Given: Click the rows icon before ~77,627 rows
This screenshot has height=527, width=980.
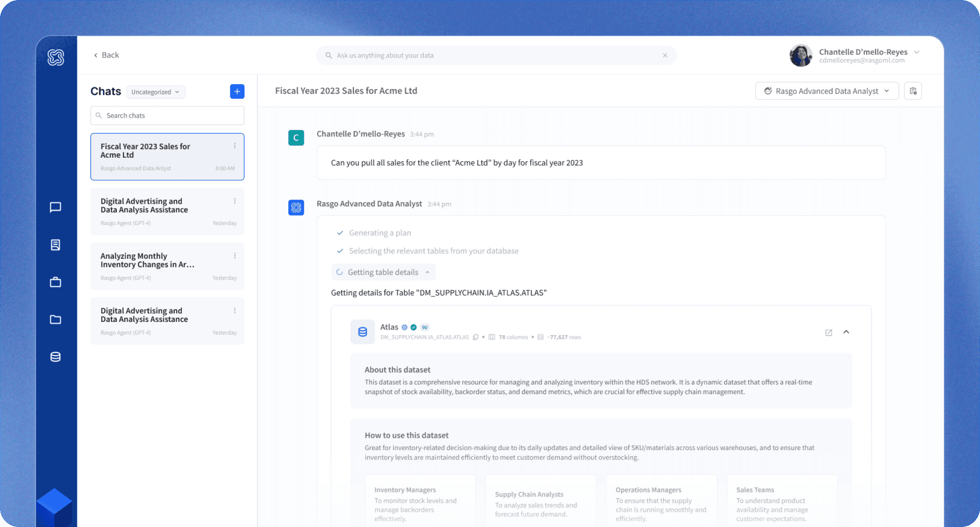Looking at the screenshot, I should point(540,337).
